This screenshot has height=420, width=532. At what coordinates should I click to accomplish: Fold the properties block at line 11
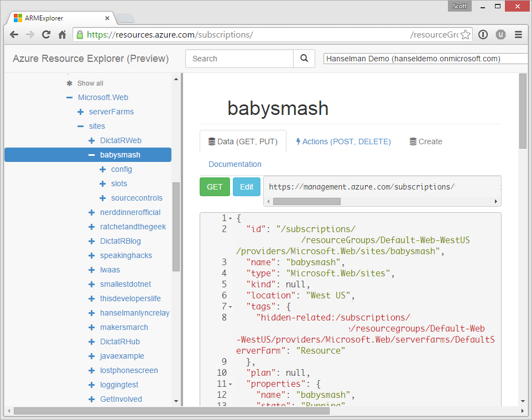tap(231, 384)
